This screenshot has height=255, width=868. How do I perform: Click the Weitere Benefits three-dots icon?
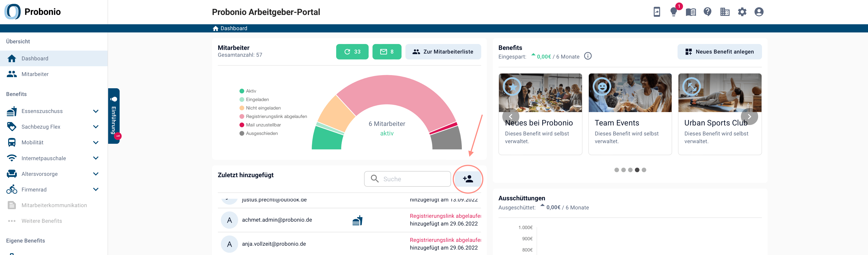coord(12,221)
